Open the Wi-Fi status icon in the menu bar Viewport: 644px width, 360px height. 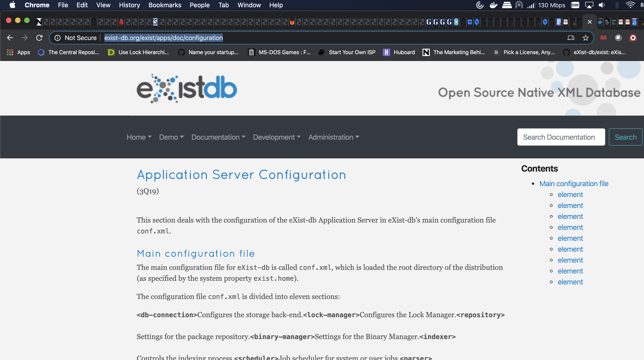tap(630, 5)
